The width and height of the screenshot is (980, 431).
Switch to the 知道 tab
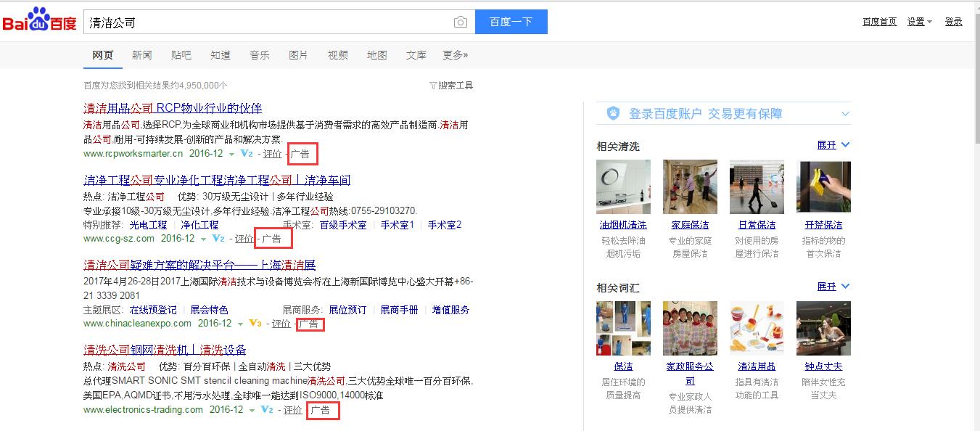coord(221,55)
